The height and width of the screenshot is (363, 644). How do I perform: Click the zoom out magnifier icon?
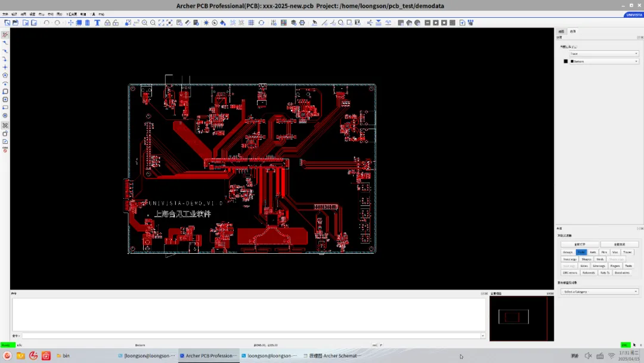153,23
